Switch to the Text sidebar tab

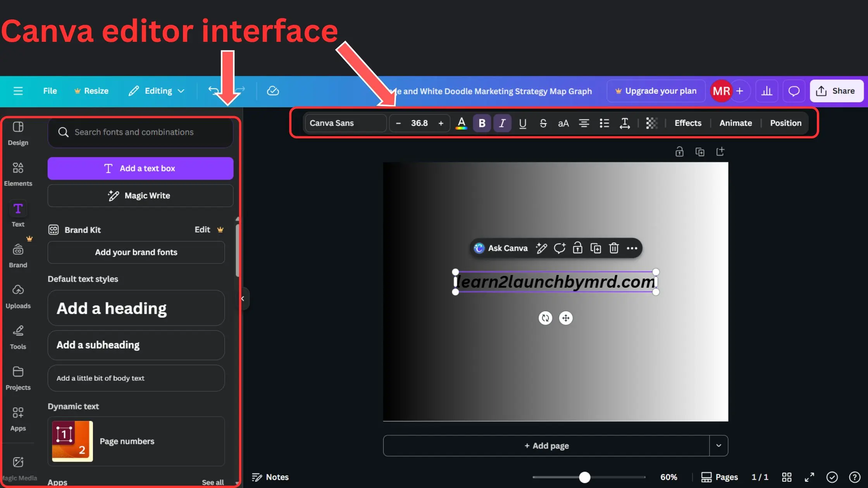(18, 215)
